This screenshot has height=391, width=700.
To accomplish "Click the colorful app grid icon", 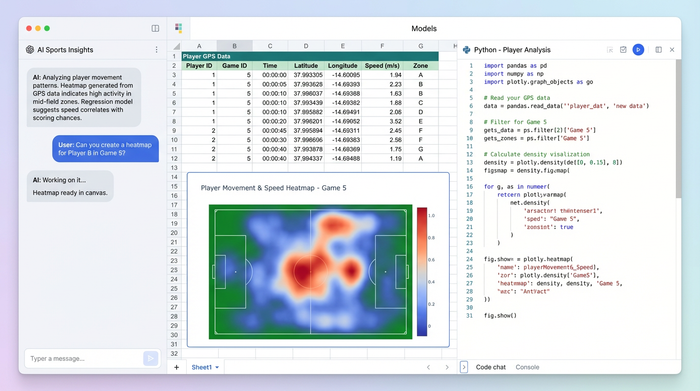I will (x=179, y=28).
